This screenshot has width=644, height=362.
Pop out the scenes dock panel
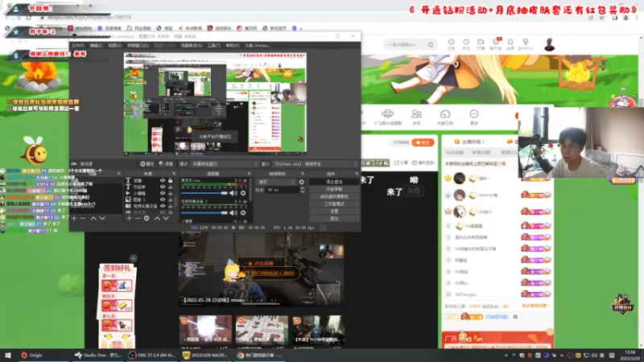pyautogui.click(x=118, y=174)
